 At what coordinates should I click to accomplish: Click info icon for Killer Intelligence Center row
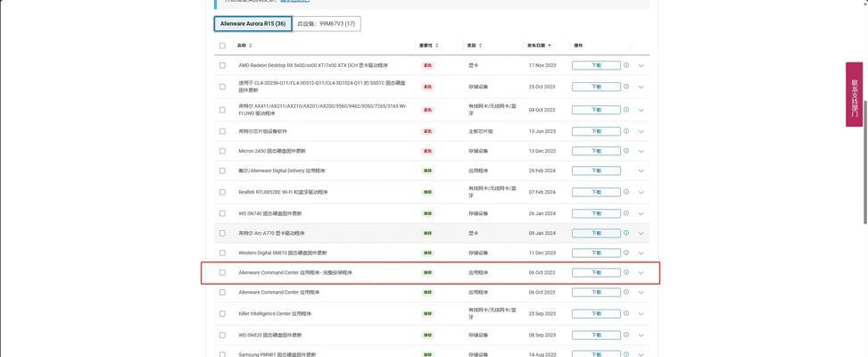[x=626, y=313]
